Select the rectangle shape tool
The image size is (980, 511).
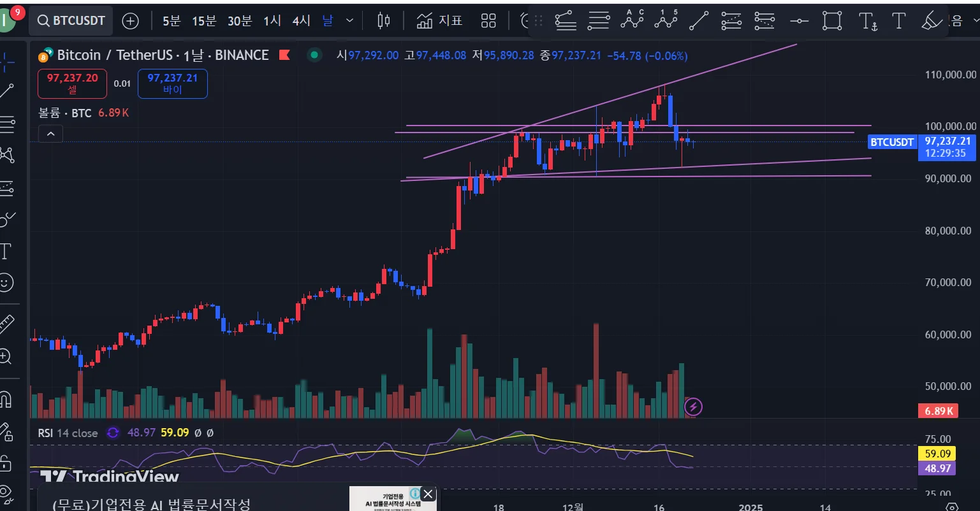tap(832, 21)
